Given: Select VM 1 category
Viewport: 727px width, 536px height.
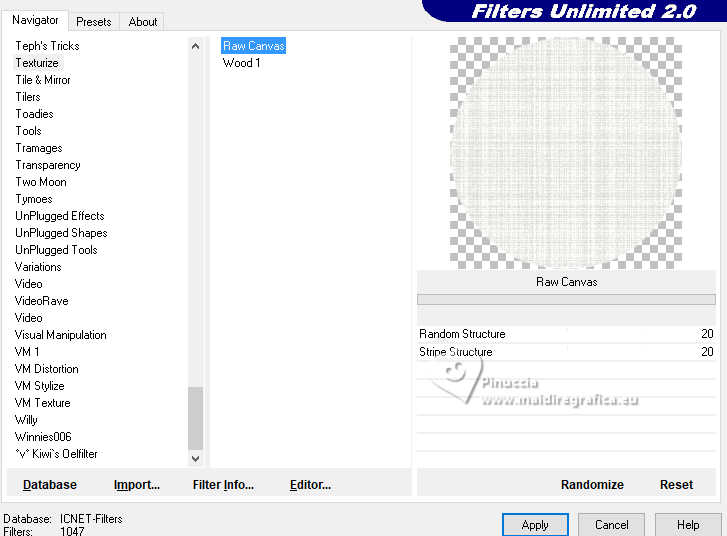Looking at the screenshot, I should click(27, 352).
